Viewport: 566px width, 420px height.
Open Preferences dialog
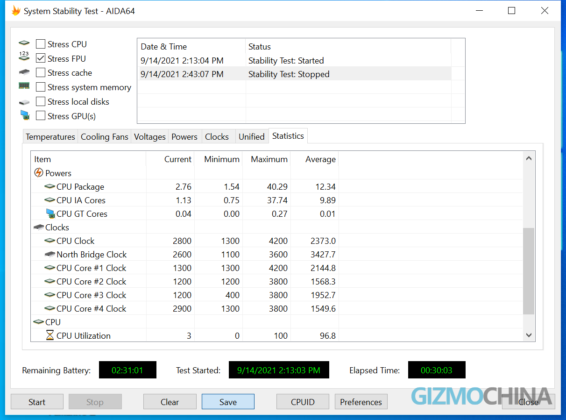361,402
